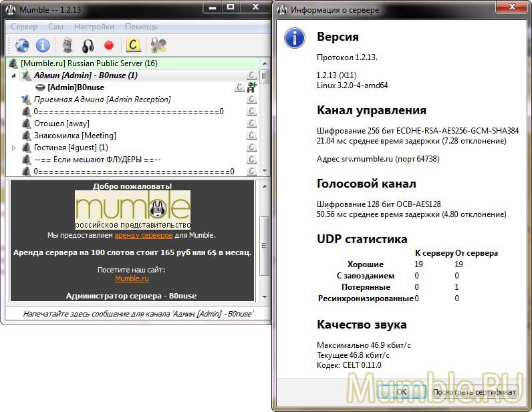Toggle comment icon on Гостиная [4guest] row

point(251,148)
